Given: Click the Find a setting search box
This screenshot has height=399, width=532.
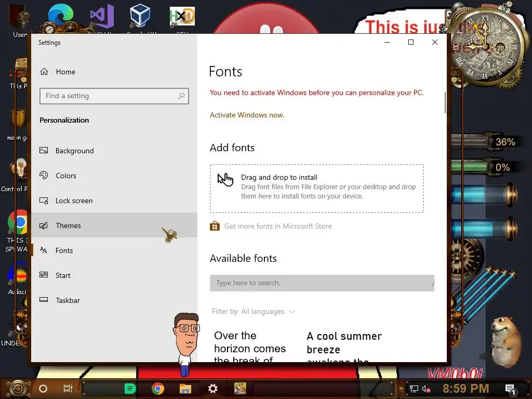Looking at the screenshot, I should point(114,96).
